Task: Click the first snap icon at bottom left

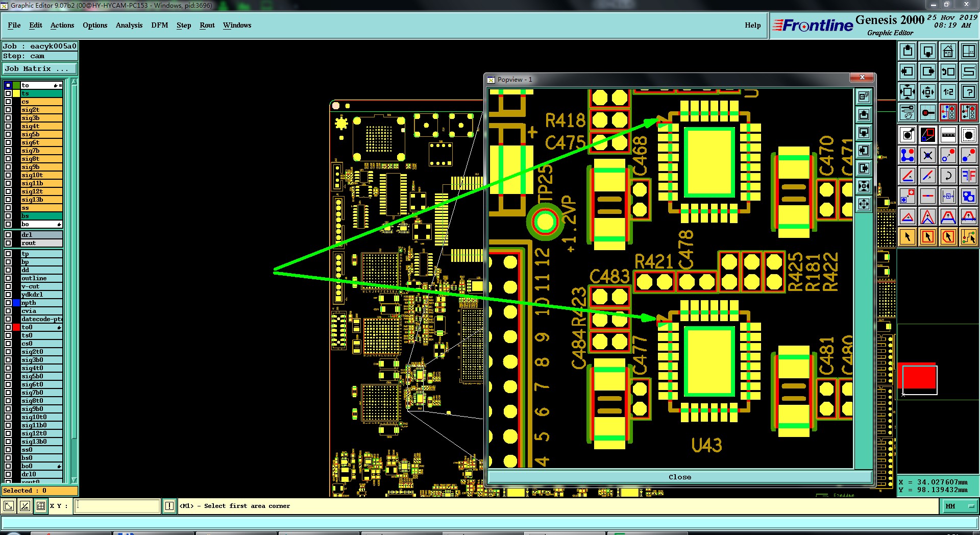Action: coord(9,506)
